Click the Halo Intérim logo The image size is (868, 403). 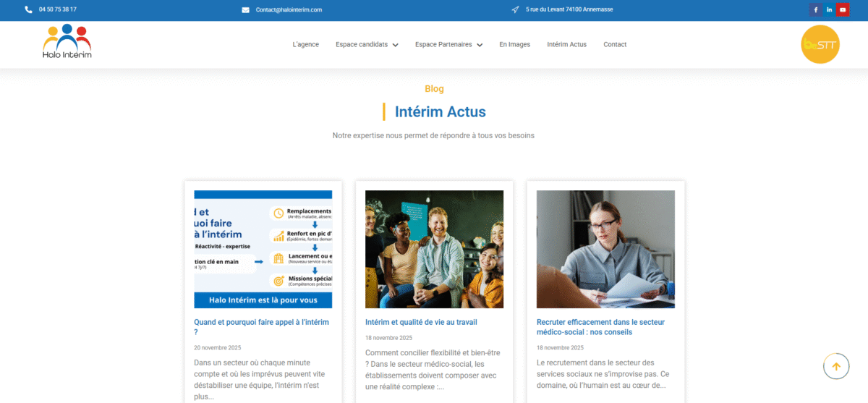point(67,41)
